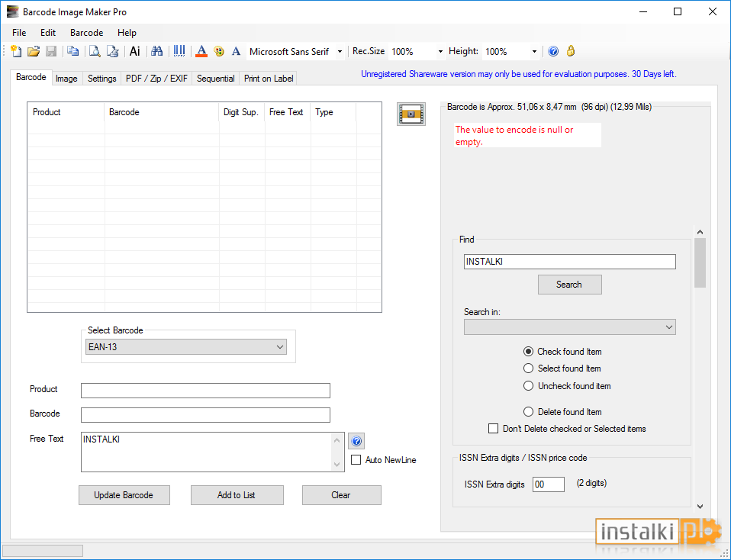Open the File menu
The height and width of the screenshot is (560, 731).
(x=19, y=33)
